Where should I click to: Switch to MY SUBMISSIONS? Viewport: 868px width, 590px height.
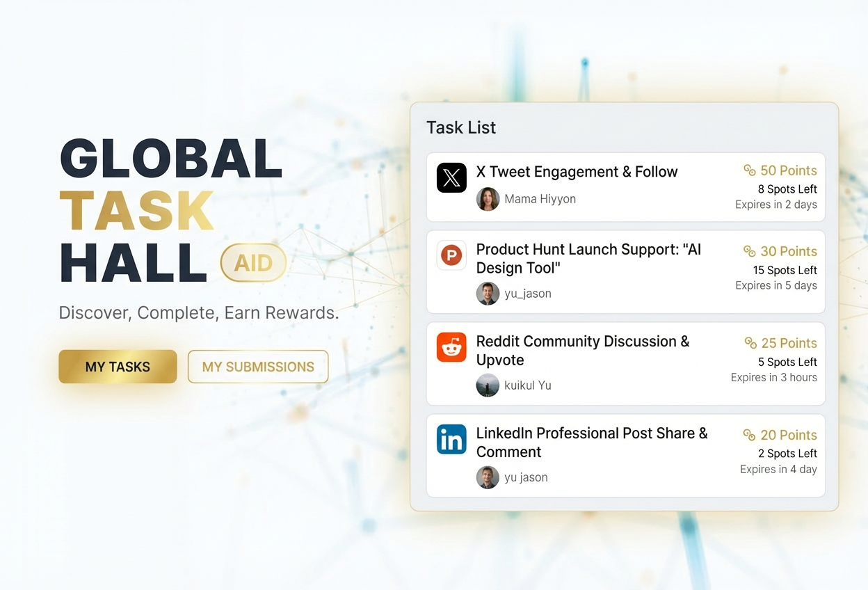coord(257,367)
